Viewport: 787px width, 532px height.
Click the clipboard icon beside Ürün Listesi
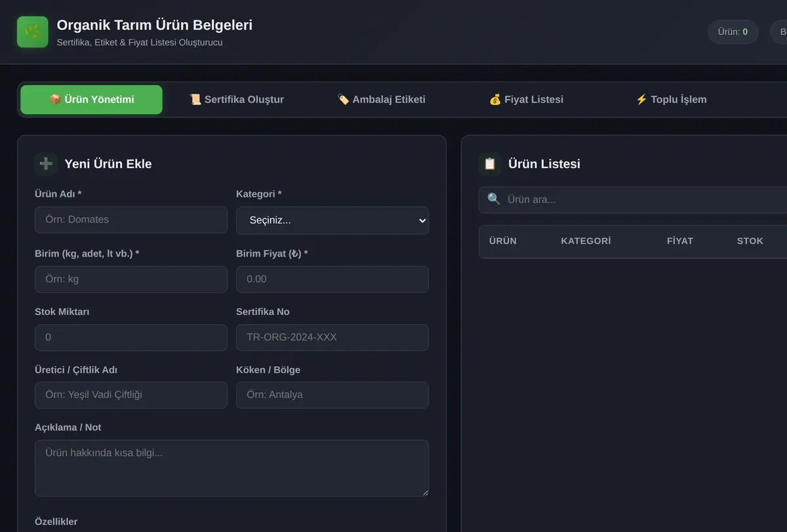coord(490,163)
